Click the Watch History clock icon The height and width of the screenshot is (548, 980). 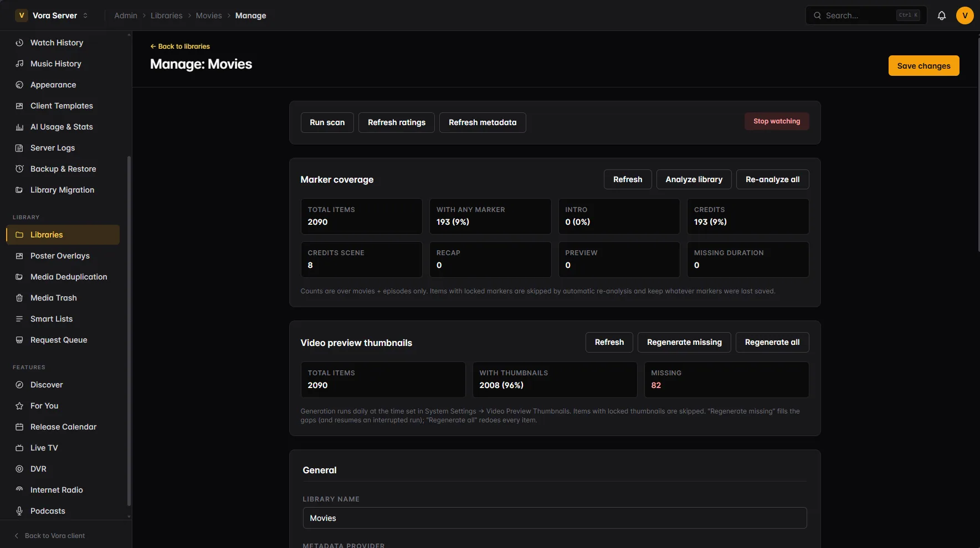click(x=19, y=43)
